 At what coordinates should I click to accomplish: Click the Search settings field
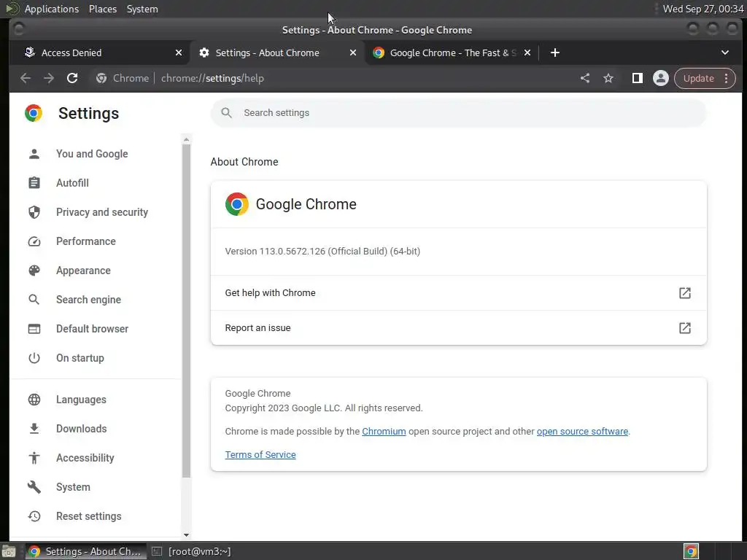pos(458,113)
